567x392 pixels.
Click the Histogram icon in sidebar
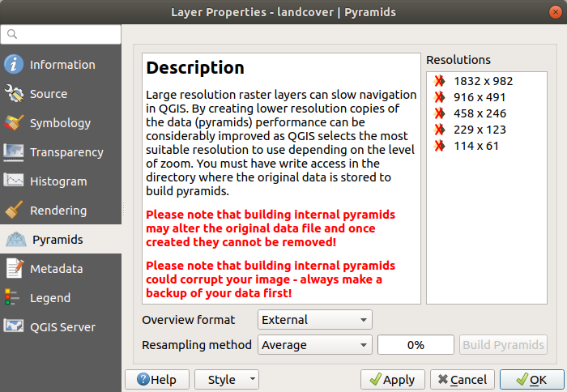(x=14, y=181)
